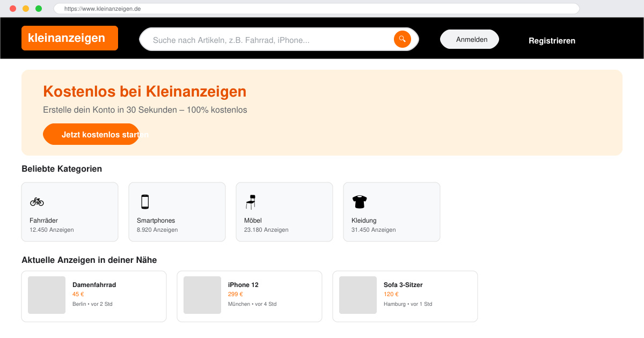Click the orange search magnifier icon
This screenshot has height=338, width=644.
(402, 39)
